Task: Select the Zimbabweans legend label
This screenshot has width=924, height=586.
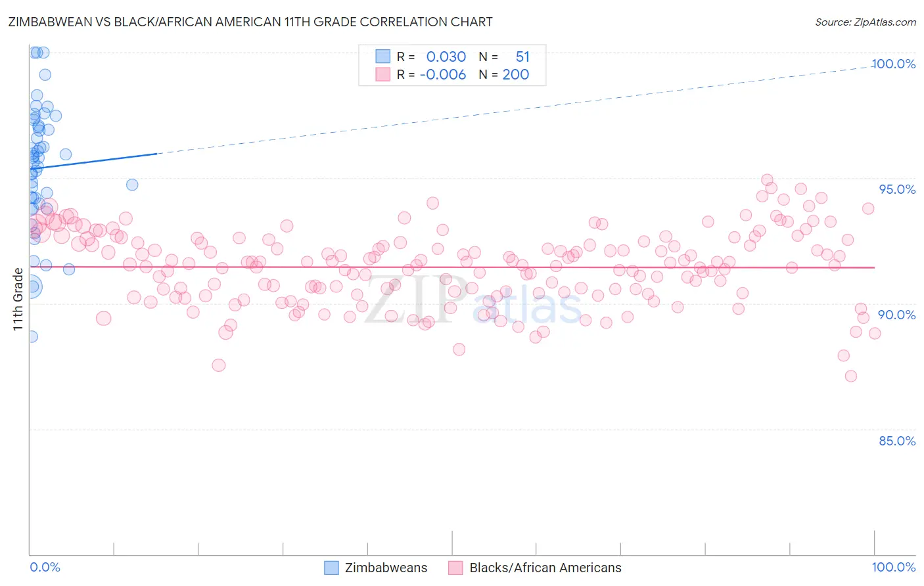Action: (x=386, y=568)
